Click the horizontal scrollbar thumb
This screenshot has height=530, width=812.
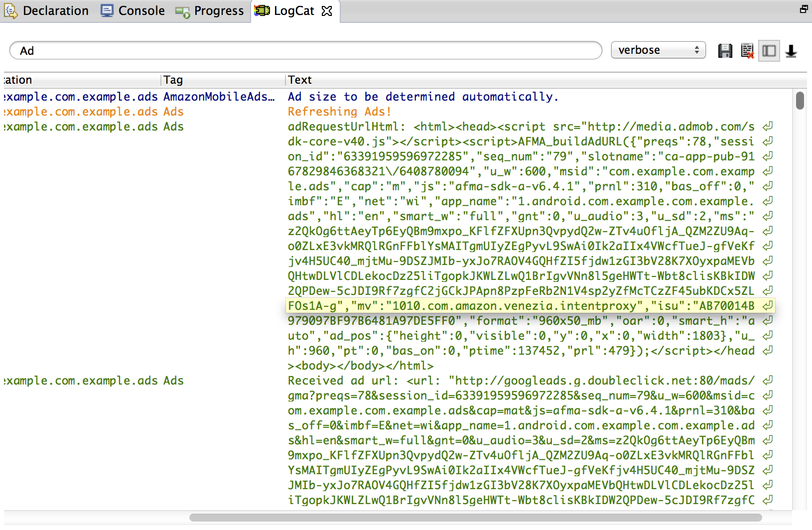click(475, 518)
